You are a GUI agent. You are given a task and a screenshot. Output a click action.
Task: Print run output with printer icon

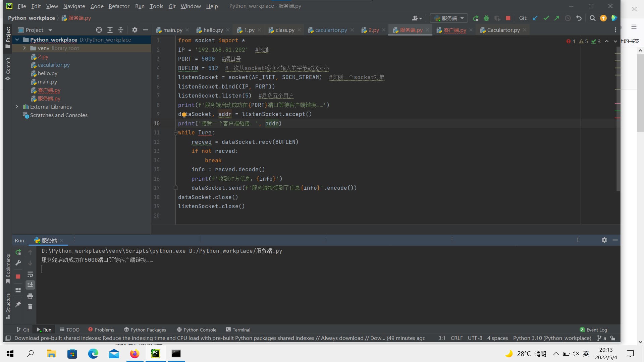coord(30,296)
